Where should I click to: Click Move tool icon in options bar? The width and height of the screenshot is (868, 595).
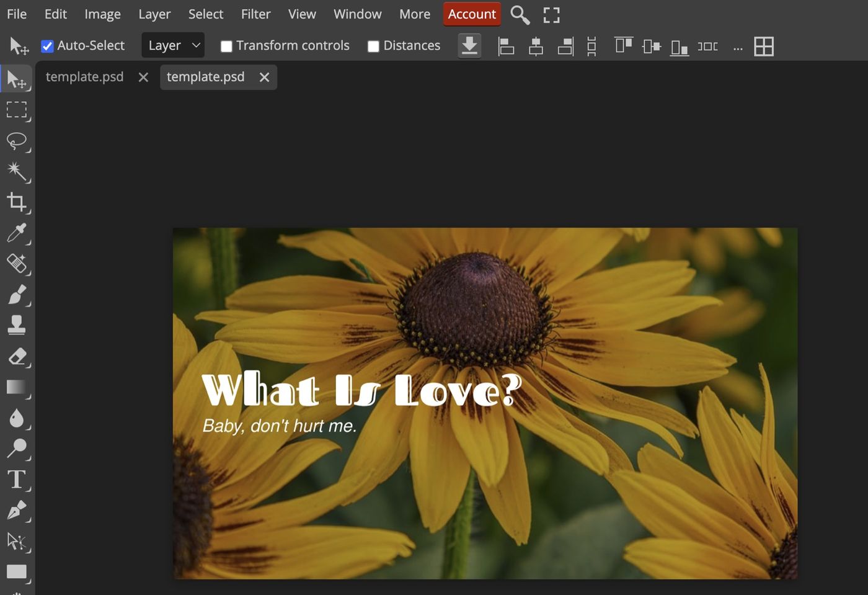point(19,45)
